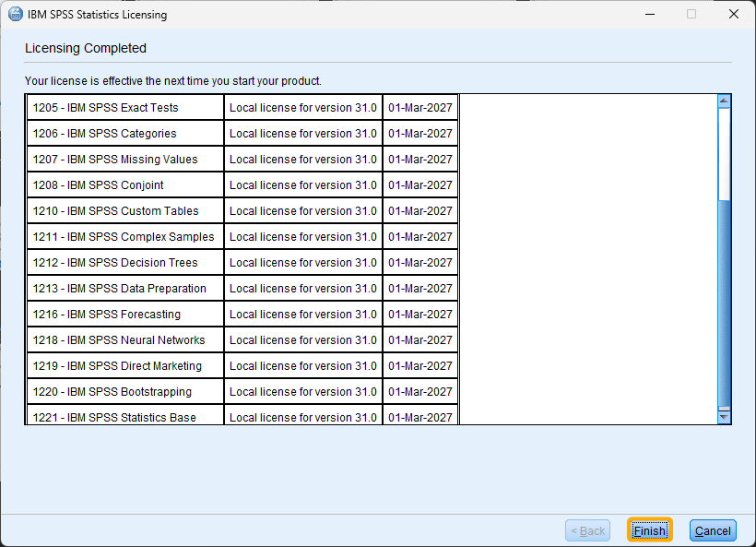Click the license type cell in the Forecasting row
The width and height of the screenshot is (756, 547).
point(303,314)
